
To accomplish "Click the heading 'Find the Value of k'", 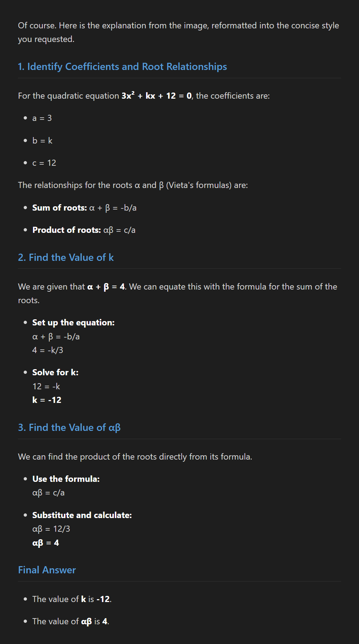I will 66,258.
